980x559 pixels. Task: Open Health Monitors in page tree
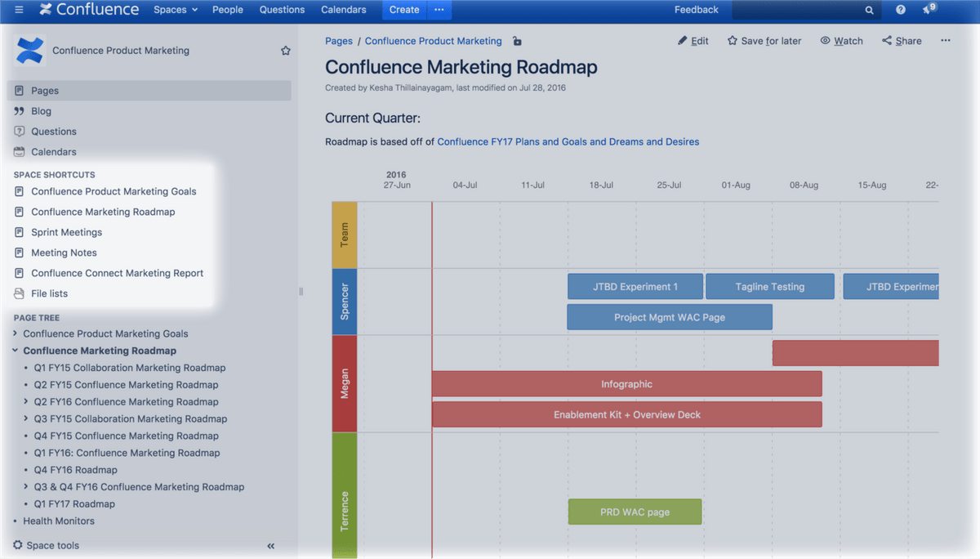point(59,521)
